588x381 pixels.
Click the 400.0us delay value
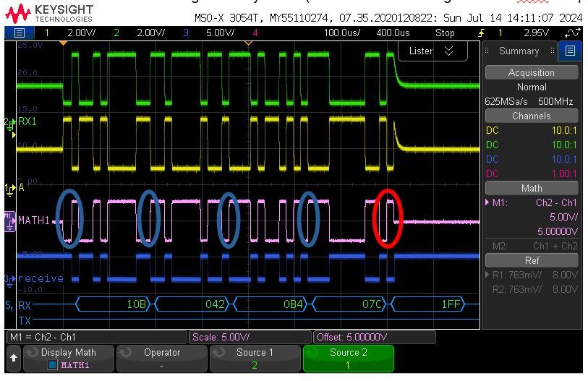pyautogui.click(x=393, y=33)
